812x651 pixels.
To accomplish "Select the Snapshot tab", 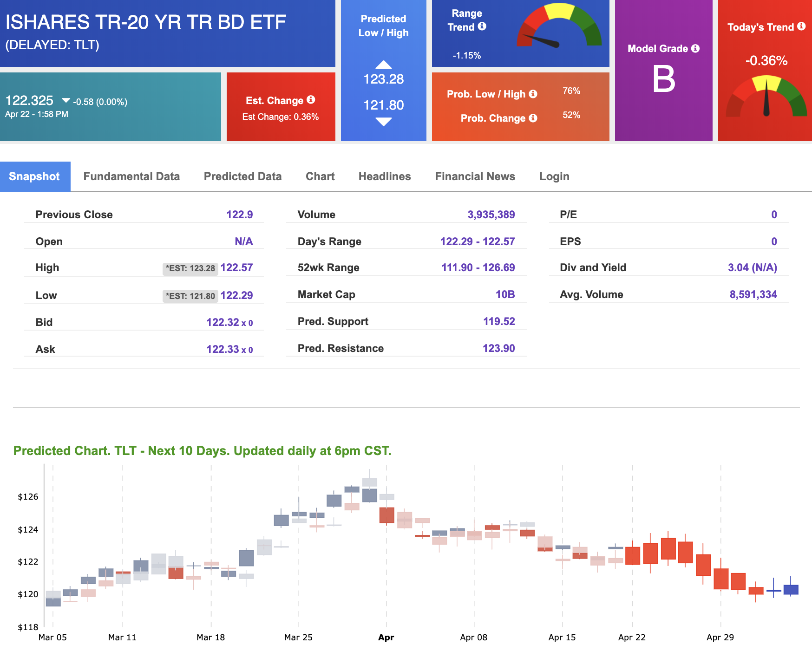I will (35, 176).
